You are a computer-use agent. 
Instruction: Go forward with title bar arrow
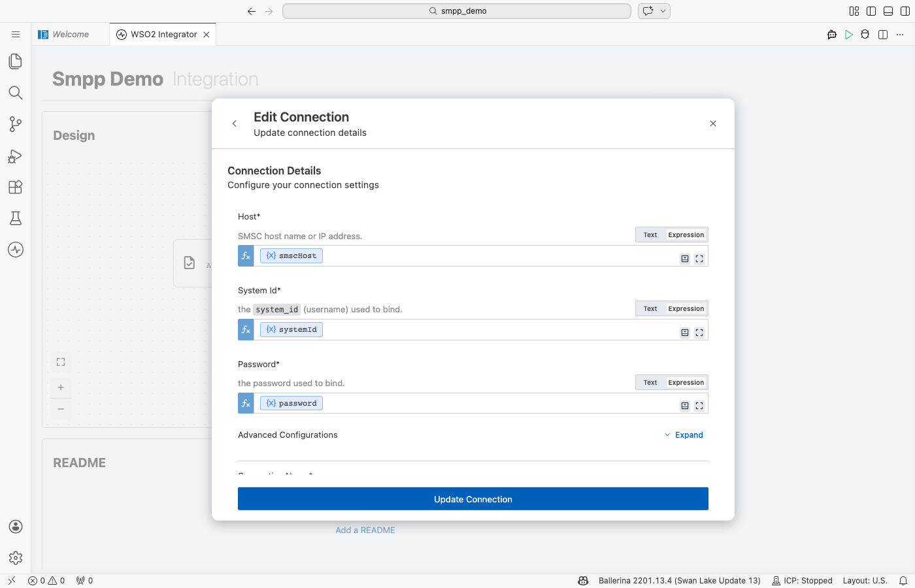tap(269, 11)
